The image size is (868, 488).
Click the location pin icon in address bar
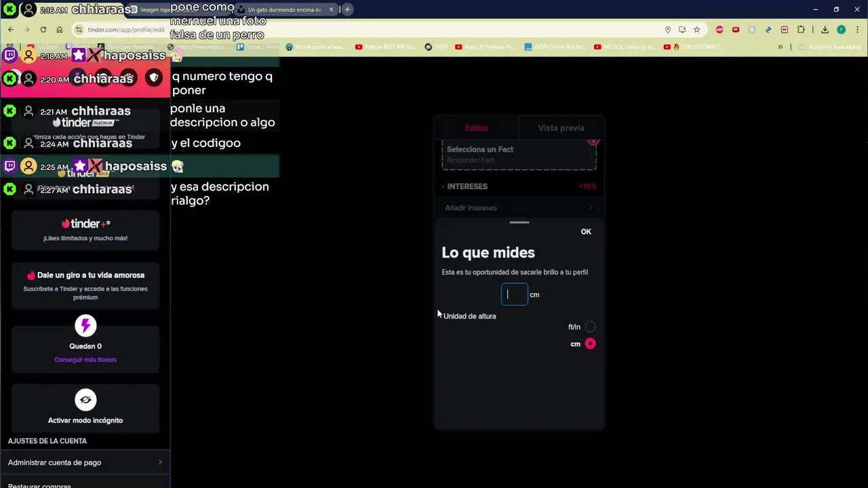pyautogui.click(x=668, y=30)
